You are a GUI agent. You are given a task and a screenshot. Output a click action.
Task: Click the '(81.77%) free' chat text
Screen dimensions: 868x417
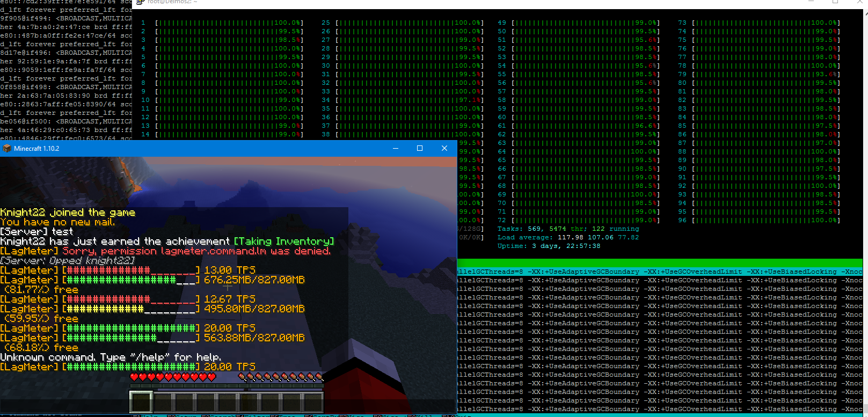pyautogui.click(x=41, y=290)
